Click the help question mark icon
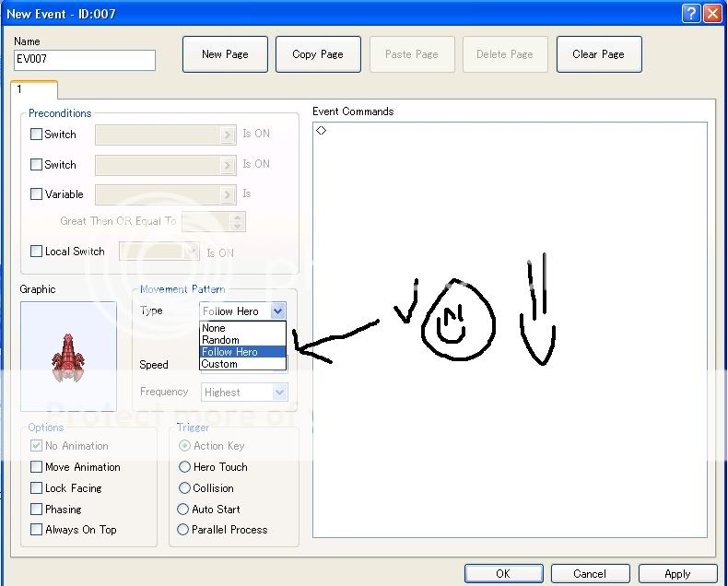This screenshot has width=728, height=586. pyautogui.click(x=691, y=14)
